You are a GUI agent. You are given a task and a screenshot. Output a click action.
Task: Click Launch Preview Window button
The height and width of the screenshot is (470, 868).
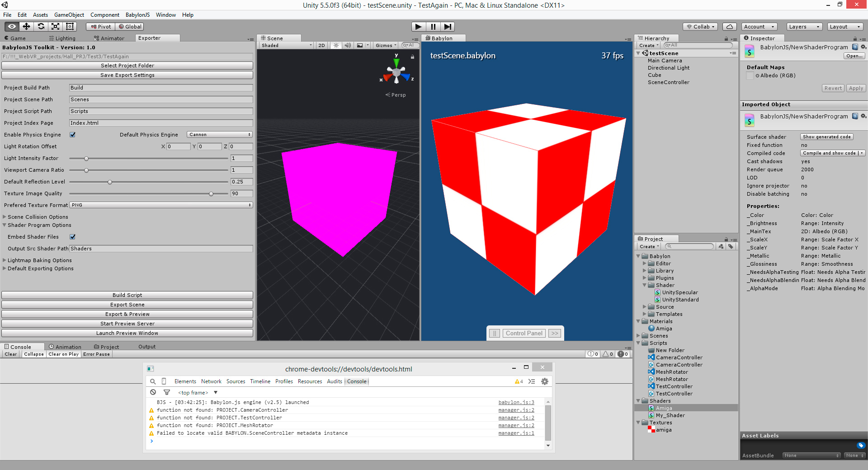[x=127, y=333]
